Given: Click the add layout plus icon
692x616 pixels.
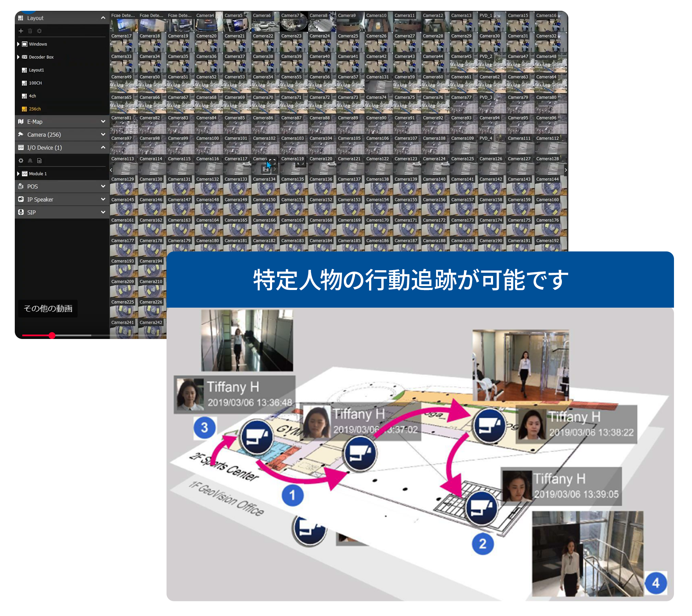Looking at the screenshot, I should pos(21,31).
